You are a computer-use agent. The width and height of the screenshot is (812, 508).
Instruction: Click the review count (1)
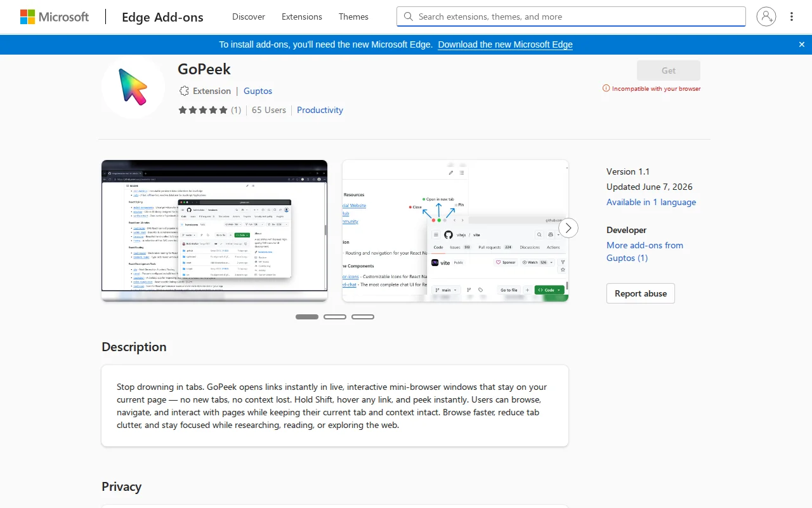[x=236, y=110]
